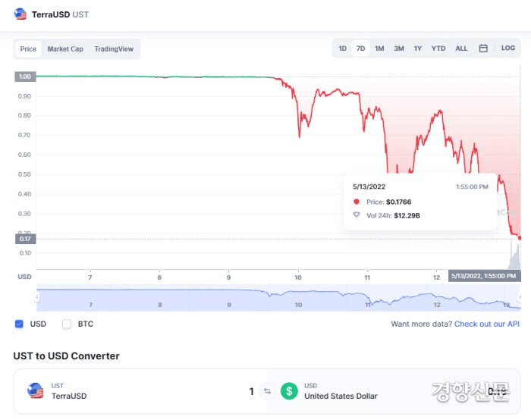The width and height of the screenshot is (531, 420).
Task: Open the Check out our API link
Action: tap(487, 324)
